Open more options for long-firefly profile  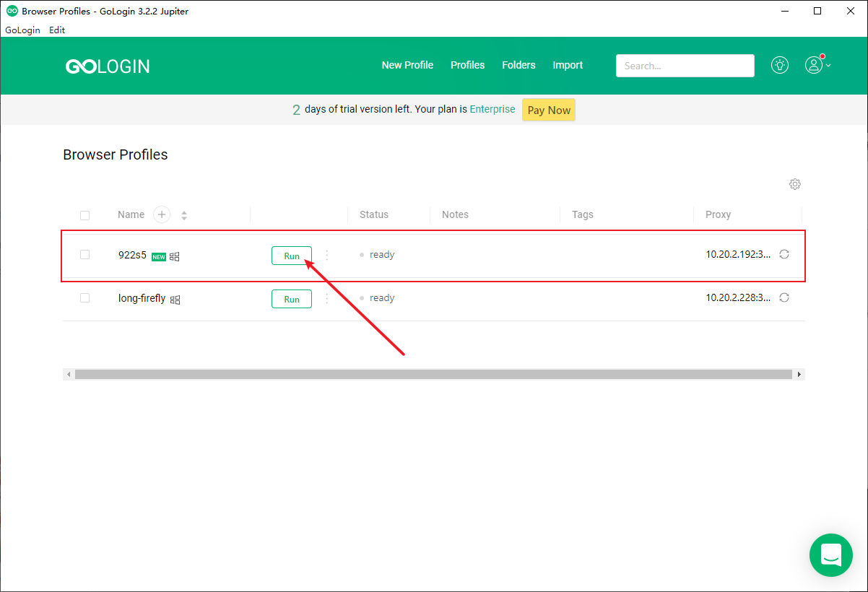[327, 298]
